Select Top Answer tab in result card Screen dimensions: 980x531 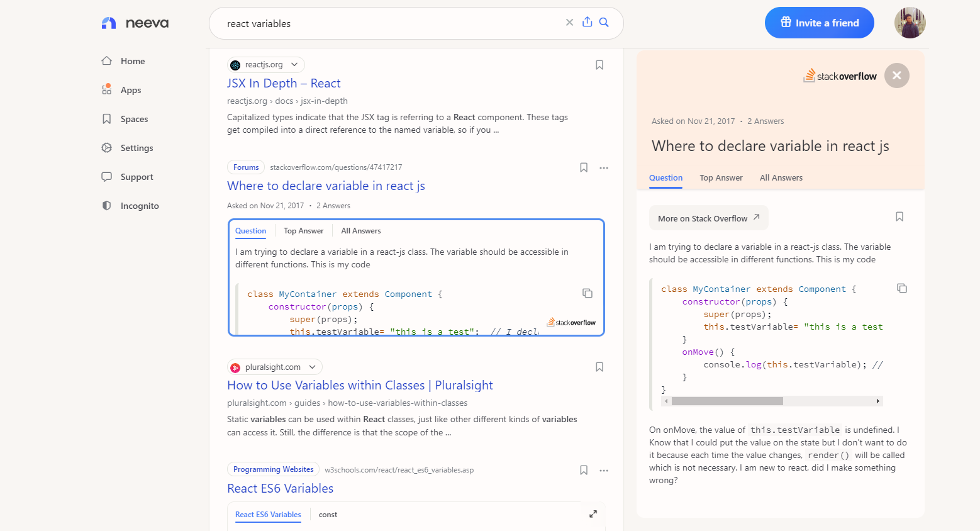[x=303, y=231]
